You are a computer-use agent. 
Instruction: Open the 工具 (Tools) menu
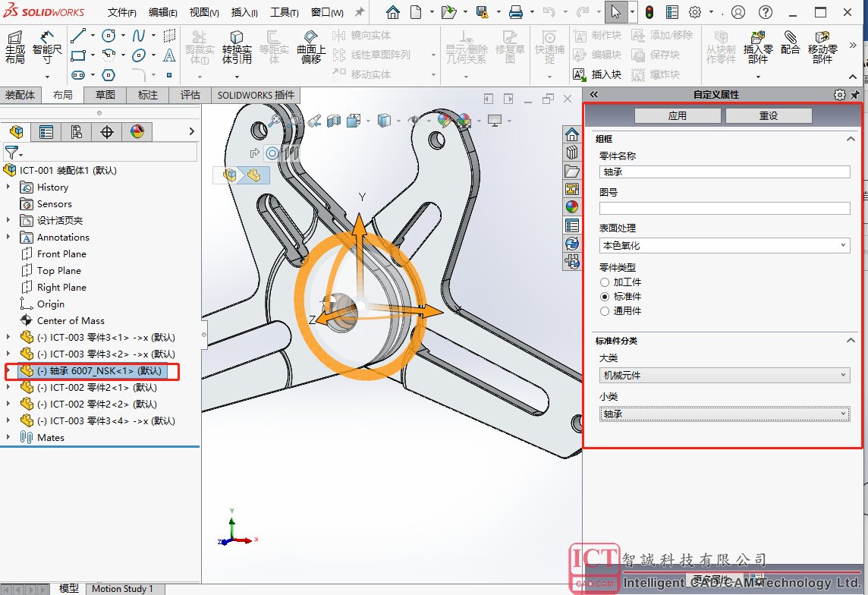[284, 13]
